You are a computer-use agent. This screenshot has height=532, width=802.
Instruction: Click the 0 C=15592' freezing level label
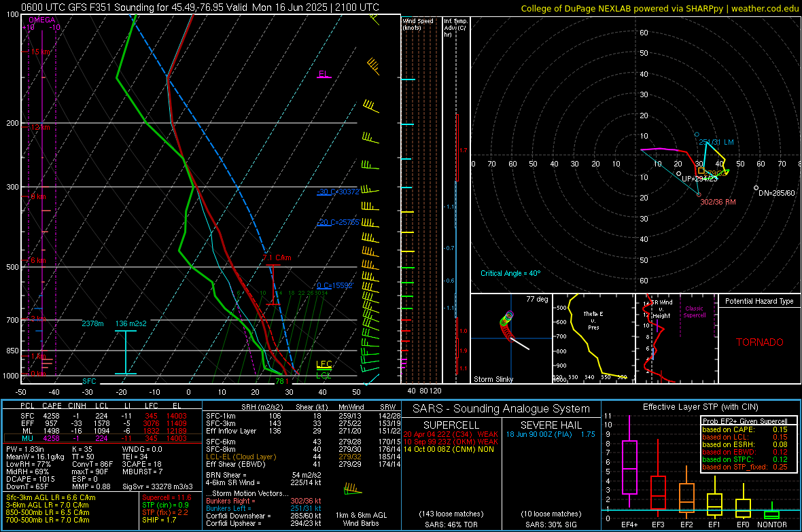(x=335, y=285)
